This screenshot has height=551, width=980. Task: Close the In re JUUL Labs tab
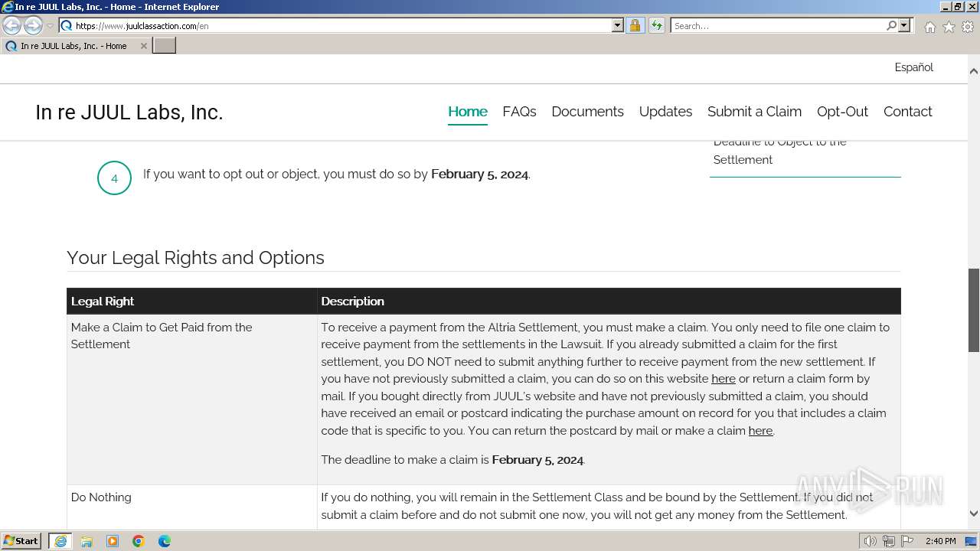tap(143, 46)
